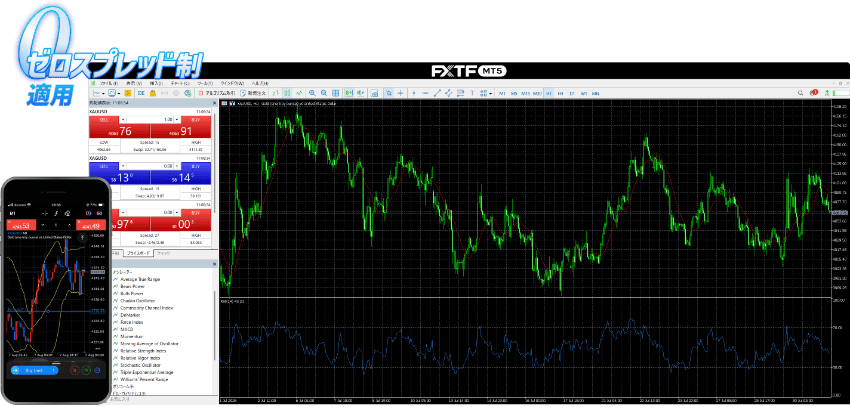Open the ウインドウ (Window) menu
The height and width of the screenshot is (407, 850).
pos(232,83)
